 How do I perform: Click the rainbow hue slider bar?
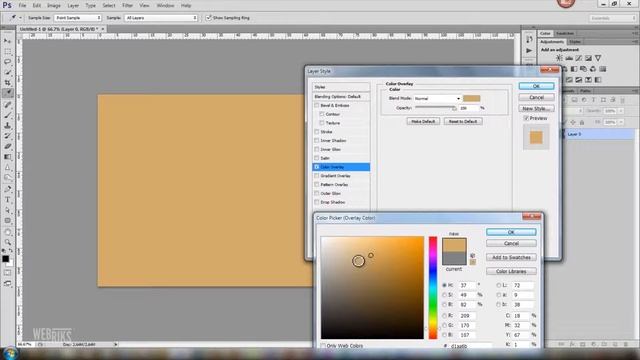click(x=433, y=287)
